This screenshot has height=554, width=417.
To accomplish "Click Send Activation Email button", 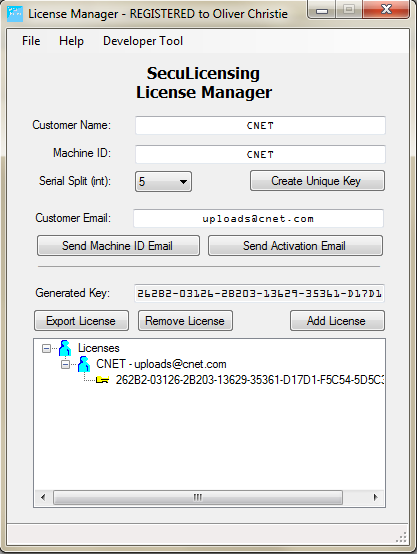I will (295, 246).
